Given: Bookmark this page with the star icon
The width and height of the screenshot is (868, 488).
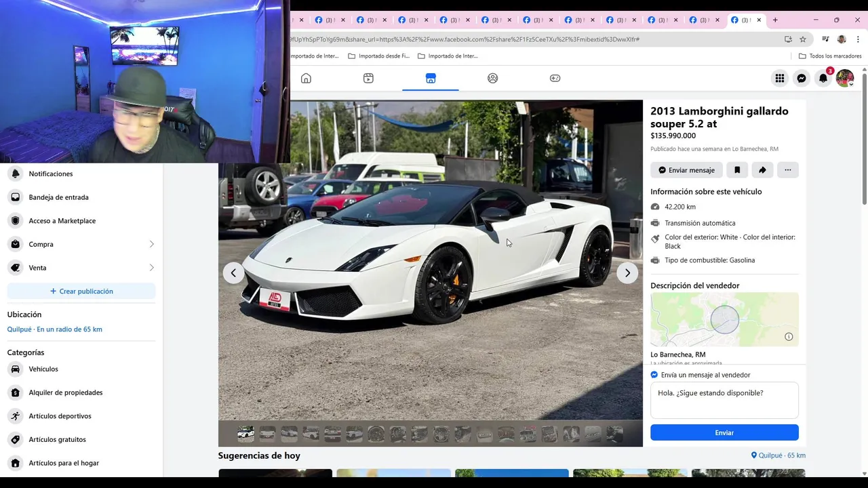Looking at the screenshot, I should pyautogui.click(x=803, y=39).
